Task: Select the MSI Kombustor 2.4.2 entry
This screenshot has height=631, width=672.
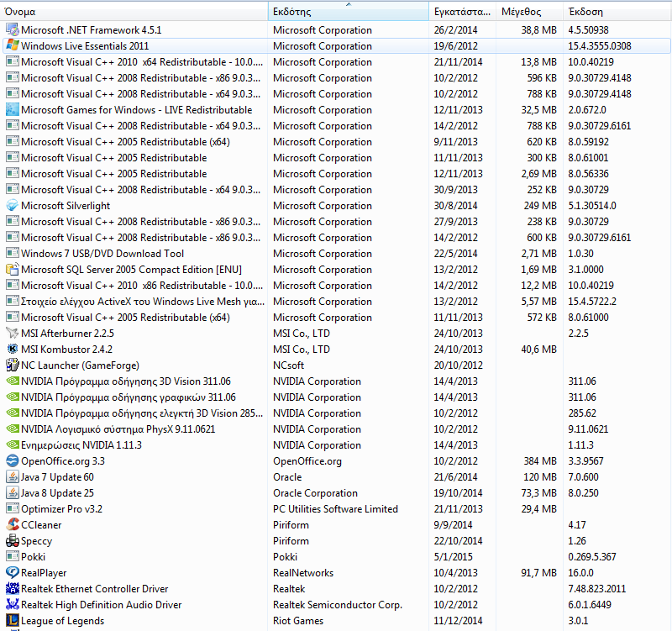Action: [337, 350]
